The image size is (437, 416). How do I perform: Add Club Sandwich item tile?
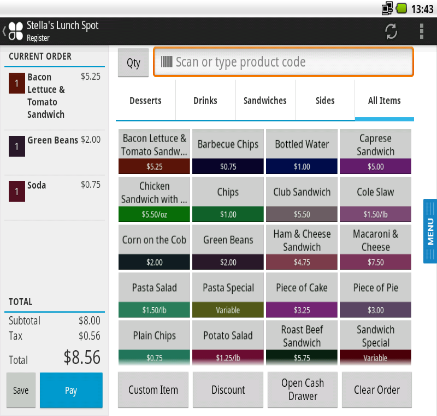[302, 199]
